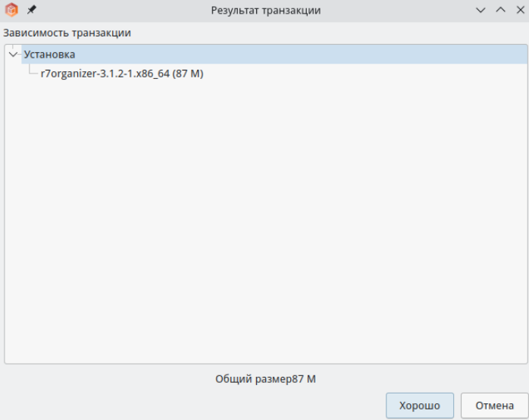Minimize the dialog with the down chevron

point(480,10)
